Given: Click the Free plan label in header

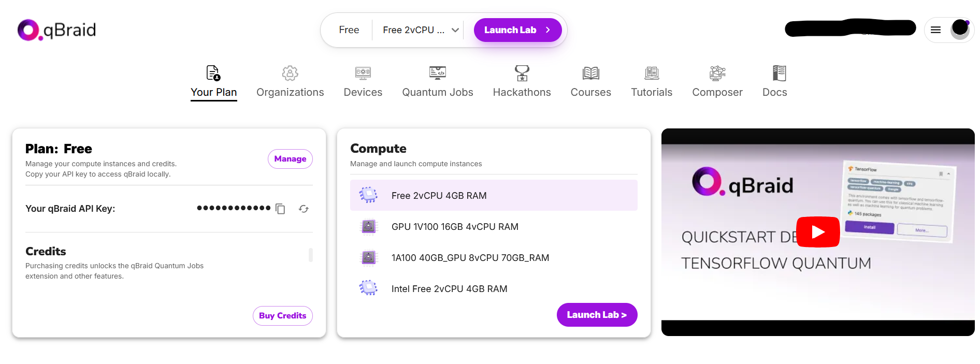Looking at the screenshot, I should [x=349, y=30].
